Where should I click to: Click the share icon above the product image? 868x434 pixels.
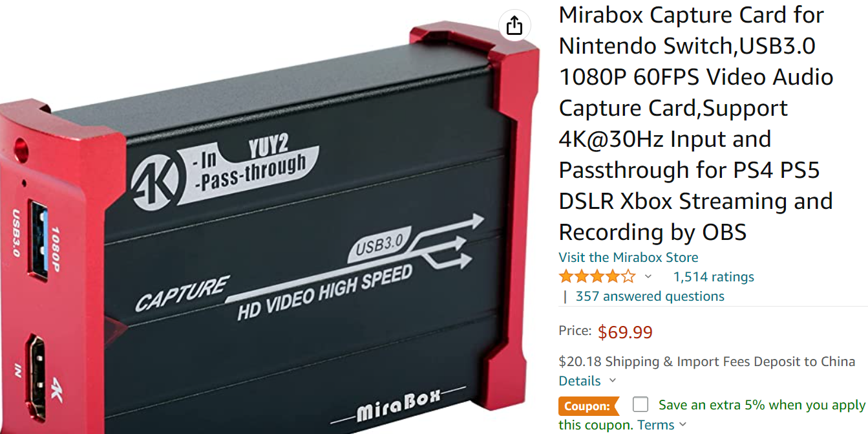click(x=514, y=26)
